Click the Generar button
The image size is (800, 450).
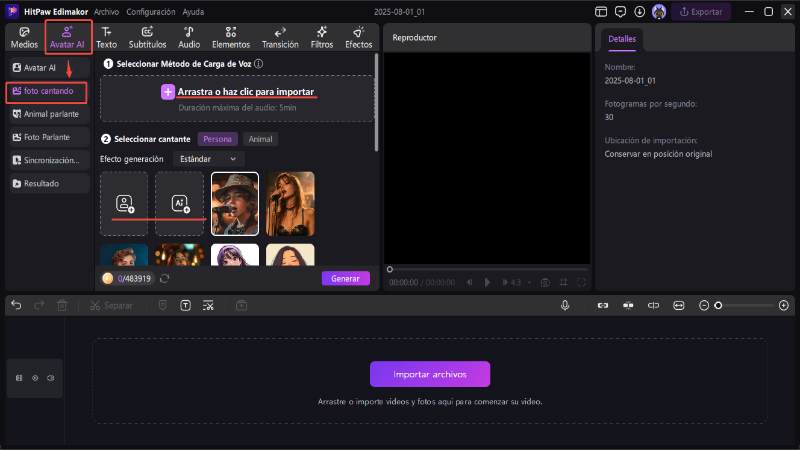pyautogui.click(x=345, y=279)
